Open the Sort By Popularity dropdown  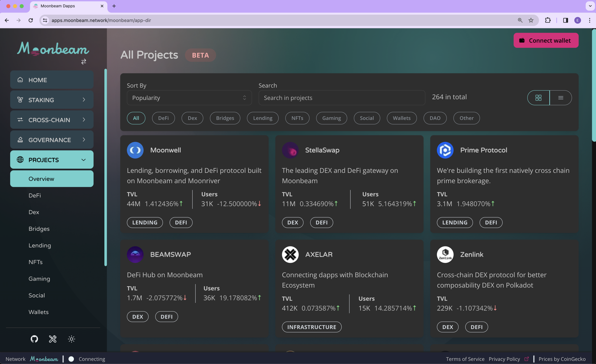(x=189, y=98)
